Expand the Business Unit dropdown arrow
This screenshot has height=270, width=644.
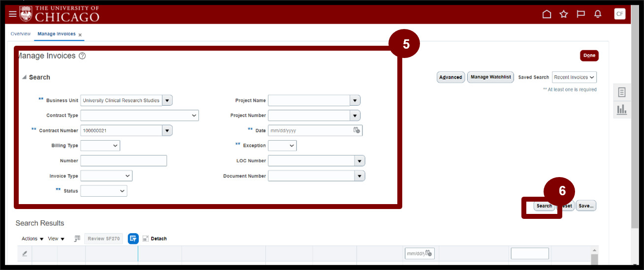point(167,100)
